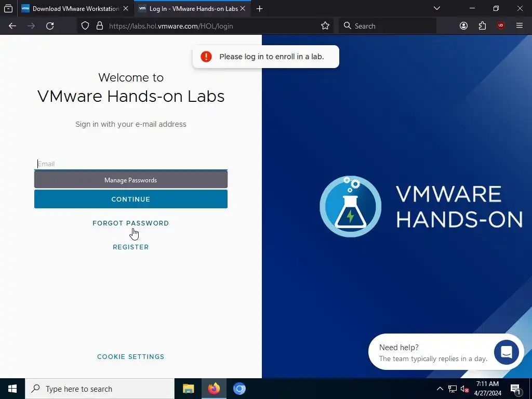Open File Explorer from taskbar
Viewport: 532px width, 399px height.
[x=188, y=389]
